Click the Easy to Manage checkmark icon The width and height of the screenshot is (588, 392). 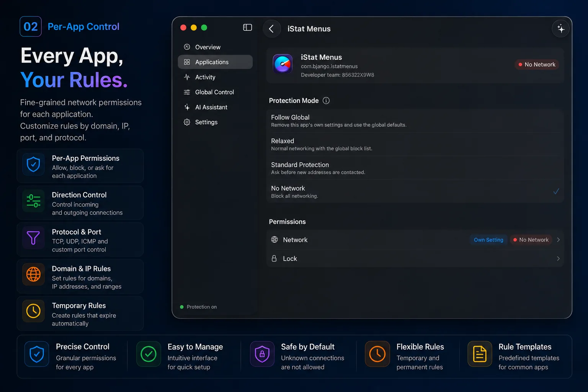149,354
